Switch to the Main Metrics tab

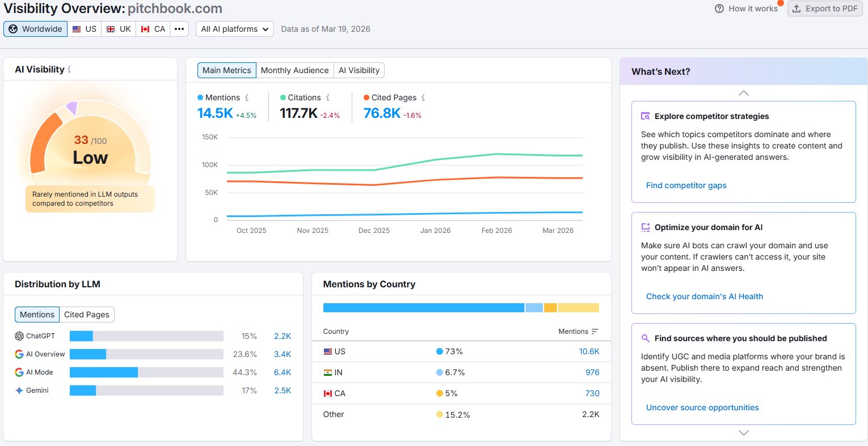(x=227, y=70)
